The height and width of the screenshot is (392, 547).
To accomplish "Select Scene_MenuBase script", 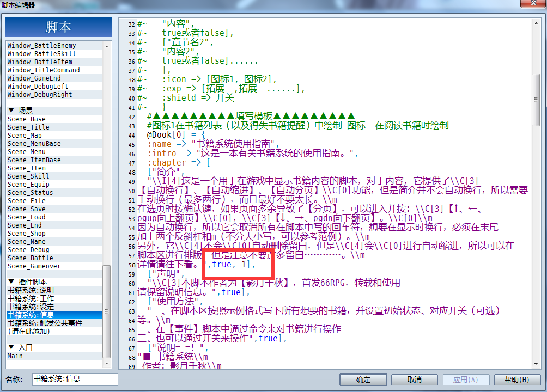I will tap(54, 144).
